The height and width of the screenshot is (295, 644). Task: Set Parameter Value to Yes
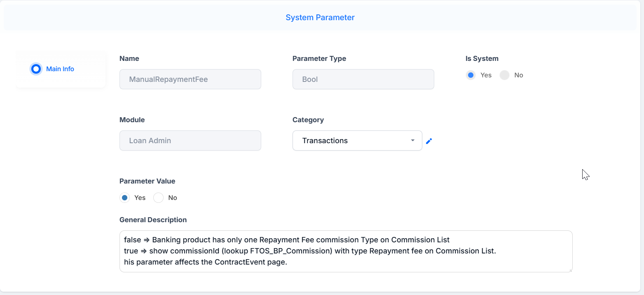124,198
